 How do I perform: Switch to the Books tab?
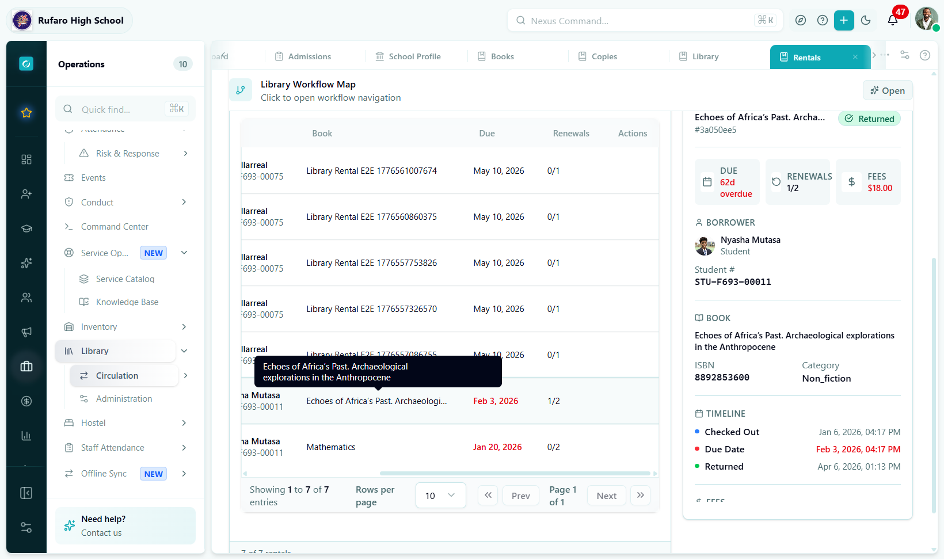(x=496, y=56)
